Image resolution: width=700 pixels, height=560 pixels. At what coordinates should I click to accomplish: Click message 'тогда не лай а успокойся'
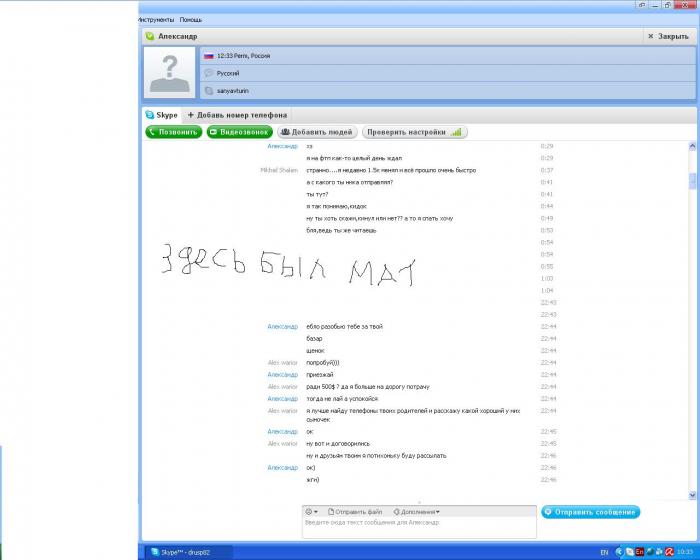[342, 399]
